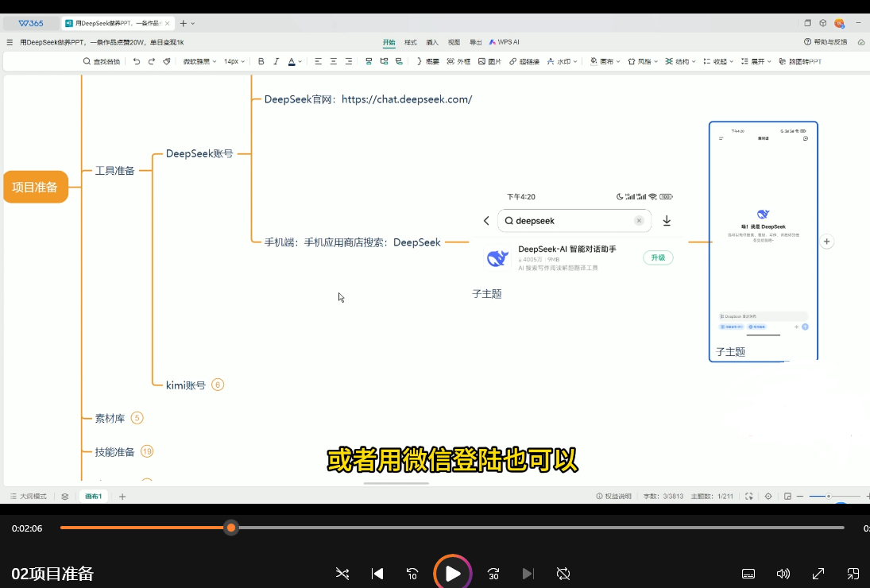Insert picture (图片)
The image size is (870, 588).
coord(490,61)
